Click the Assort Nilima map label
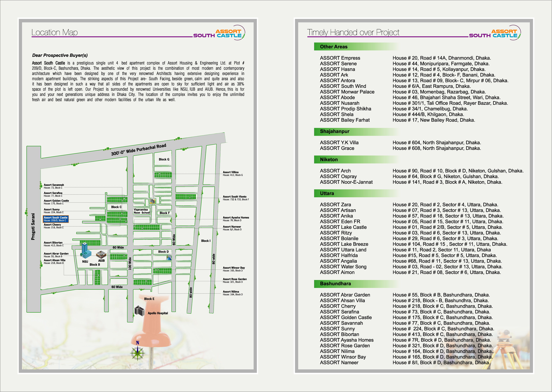Image resolution: width=552 pixels, height=392 pixels. [x=233, y=293]
